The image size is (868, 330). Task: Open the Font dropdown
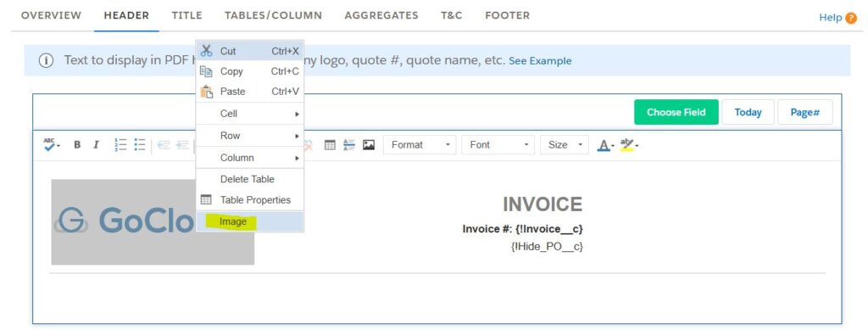point(498,145)
